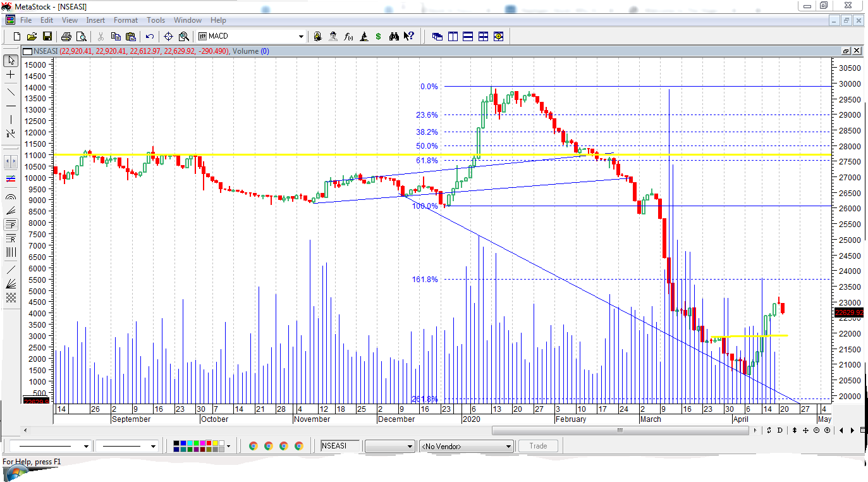The image size is (868, 482).
Task: Undo last action with Undo icon
Action: [x=150, y=37]
